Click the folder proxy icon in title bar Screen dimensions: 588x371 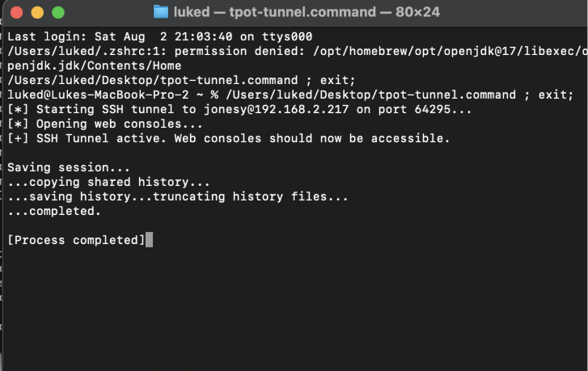[160, 12]
